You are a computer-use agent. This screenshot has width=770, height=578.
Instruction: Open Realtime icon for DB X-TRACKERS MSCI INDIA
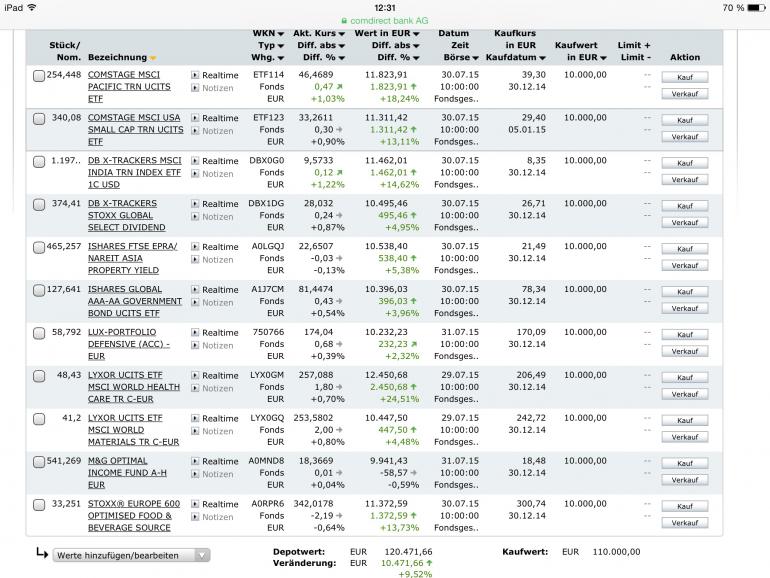[x=195, y=161]
